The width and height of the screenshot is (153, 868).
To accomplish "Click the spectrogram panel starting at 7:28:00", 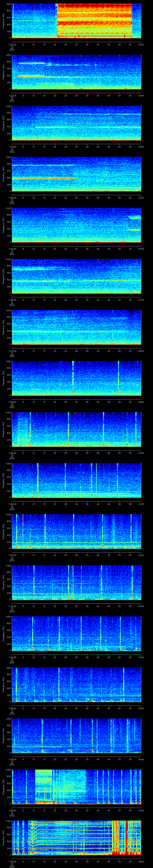I will click(76, 378).
